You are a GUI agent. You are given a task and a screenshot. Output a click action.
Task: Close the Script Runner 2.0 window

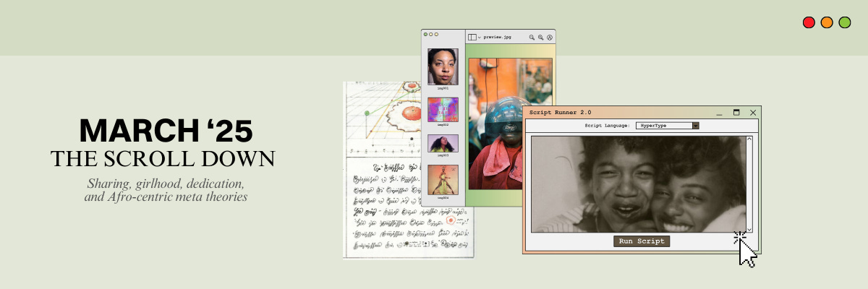(753, 113)
